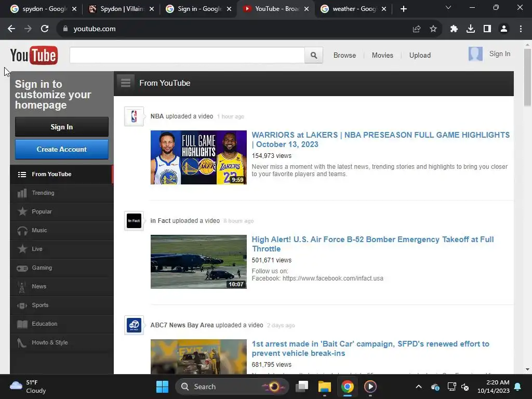This screenshot has width=532, height=399.
Task: Open the media player taskbar icon
Action: [x=370, y=387]
